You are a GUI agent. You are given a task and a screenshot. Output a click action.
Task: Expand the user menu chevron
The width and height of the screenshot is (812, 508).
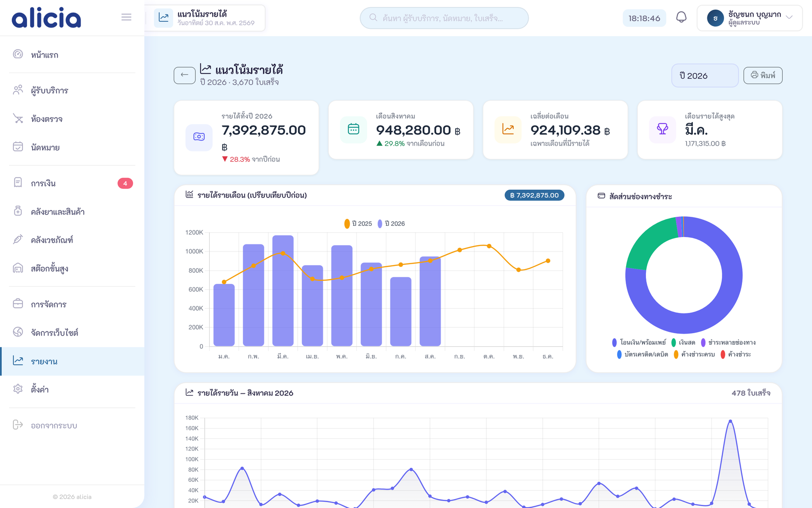789,18
